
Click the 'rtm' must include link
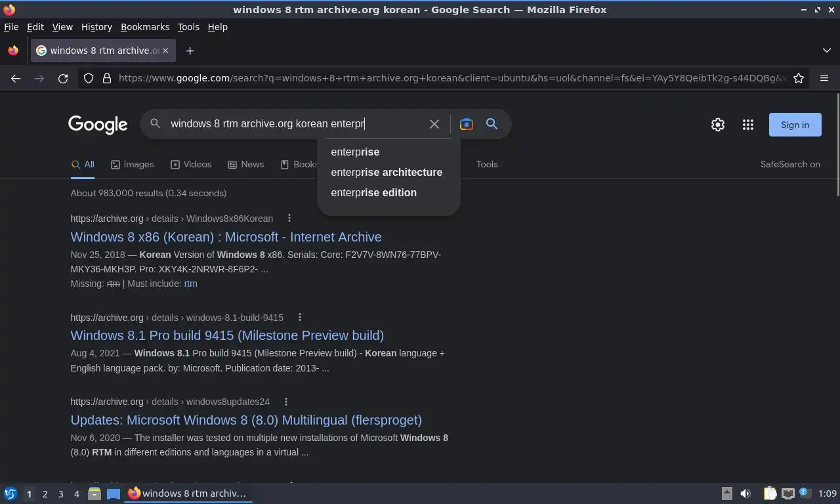pyautogui.click(x=190, y=283)
